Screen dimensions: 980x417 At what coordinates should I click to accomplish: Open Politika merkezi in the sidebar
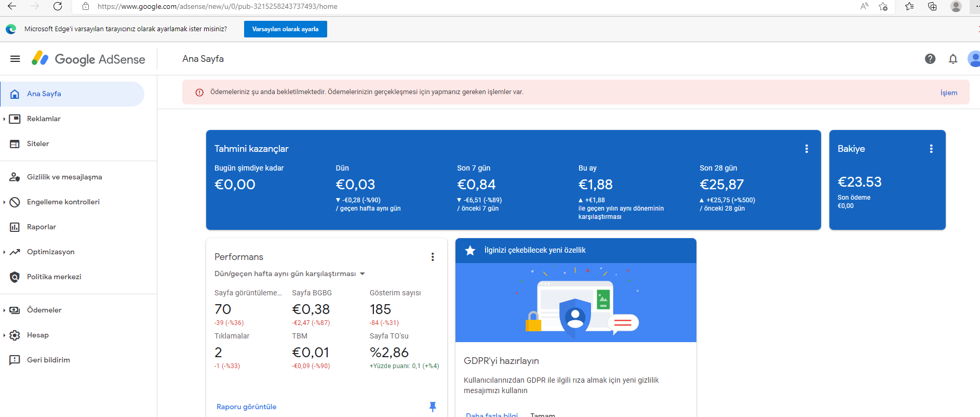tap(54, 277)
